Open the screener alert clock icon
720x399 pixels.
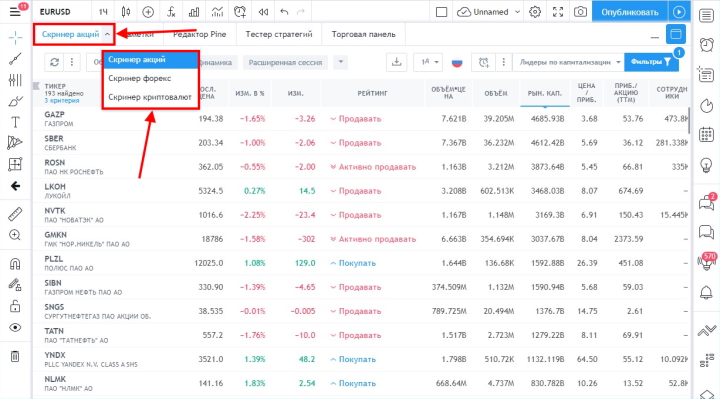click(484, 62)
